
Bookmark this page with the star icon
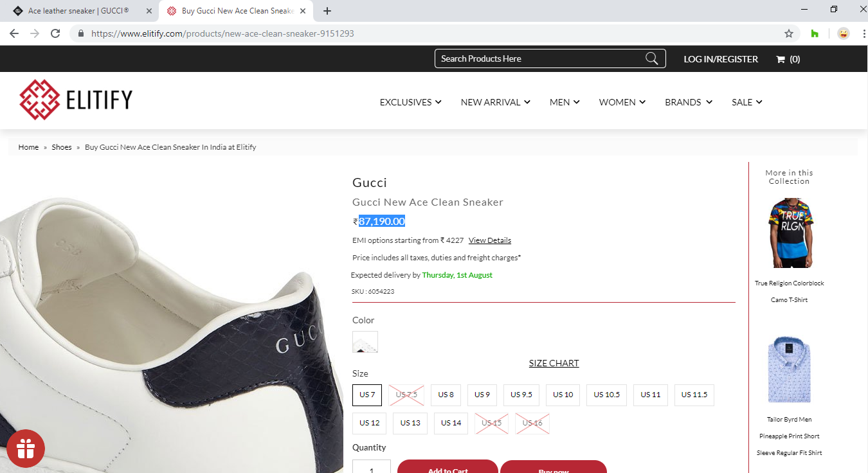coord(789,33)
